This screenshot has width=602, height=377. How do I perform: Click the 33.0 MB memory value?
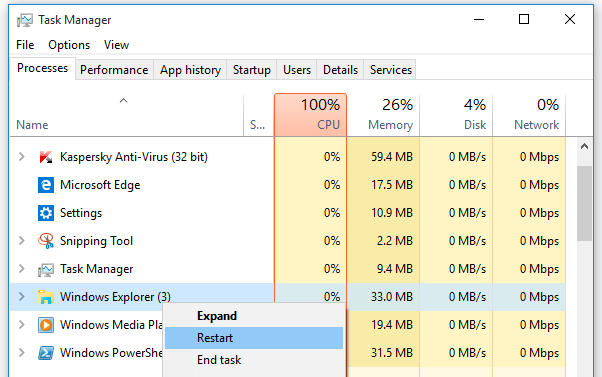coord(392,297)
